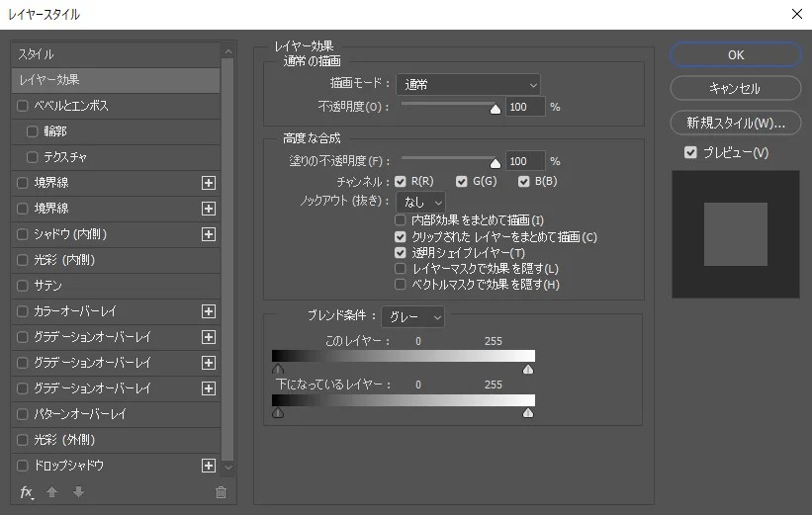Screen dimensions: 812x515
Task: Click the fx add-effect menu icon
Action: pyautogui.click(x=27, y=492)
